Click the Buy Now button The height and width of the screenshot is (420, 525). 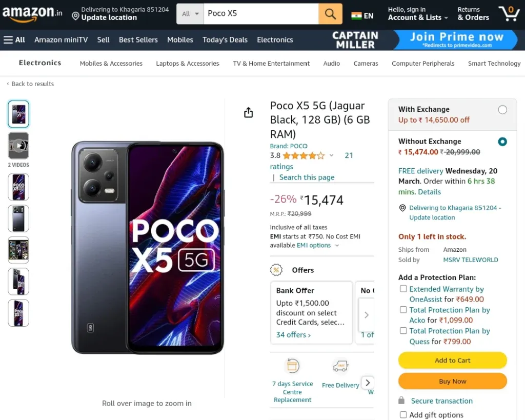click(452, 381)
